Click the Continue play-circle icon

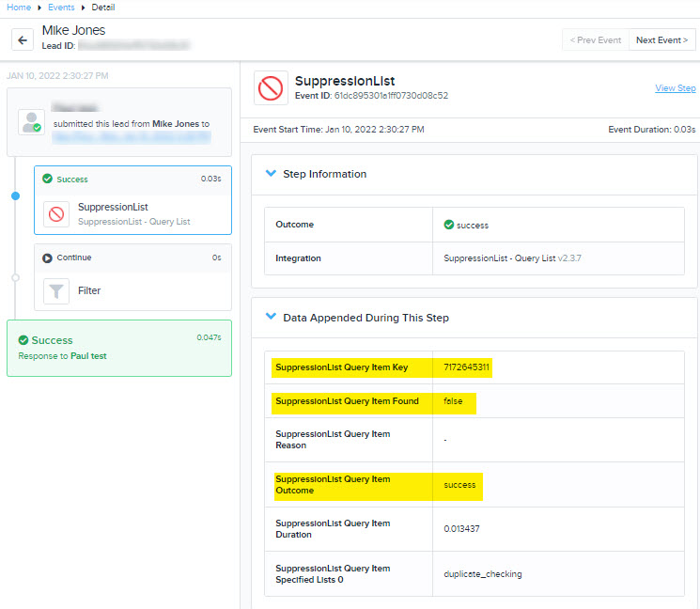[x=47, y=258]
